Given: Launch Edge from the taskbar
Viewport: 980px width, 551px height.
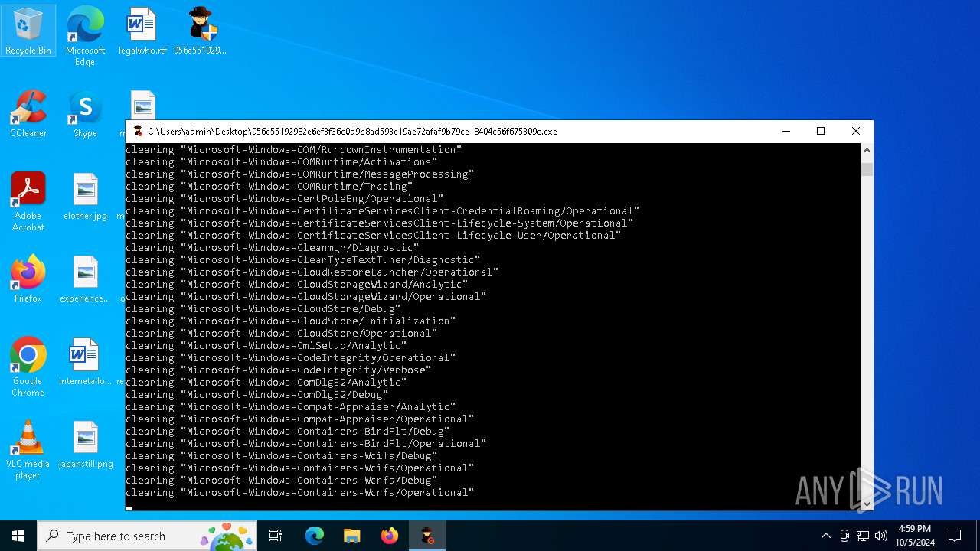Looking at the screenshot, I should tap(315, 536).
